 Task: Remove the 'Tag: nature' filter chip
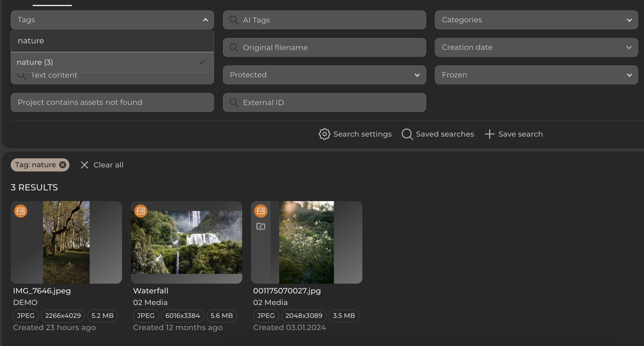click(x=63, y=165)
